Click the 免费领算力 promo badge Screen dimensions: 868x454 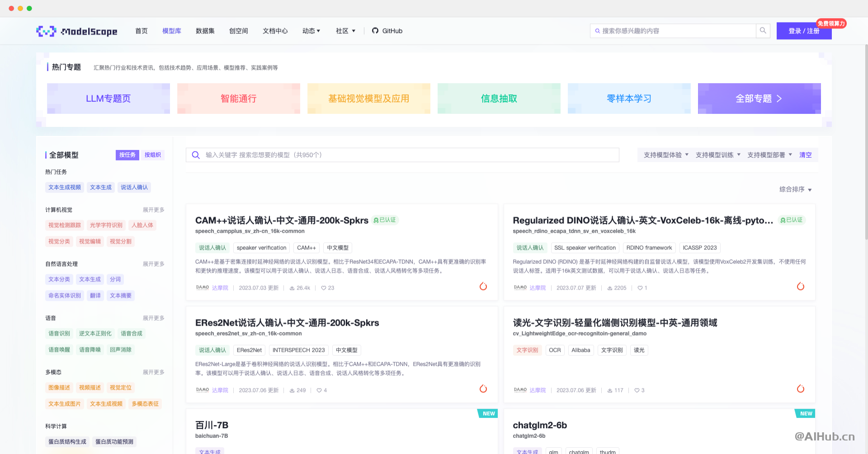831,23
